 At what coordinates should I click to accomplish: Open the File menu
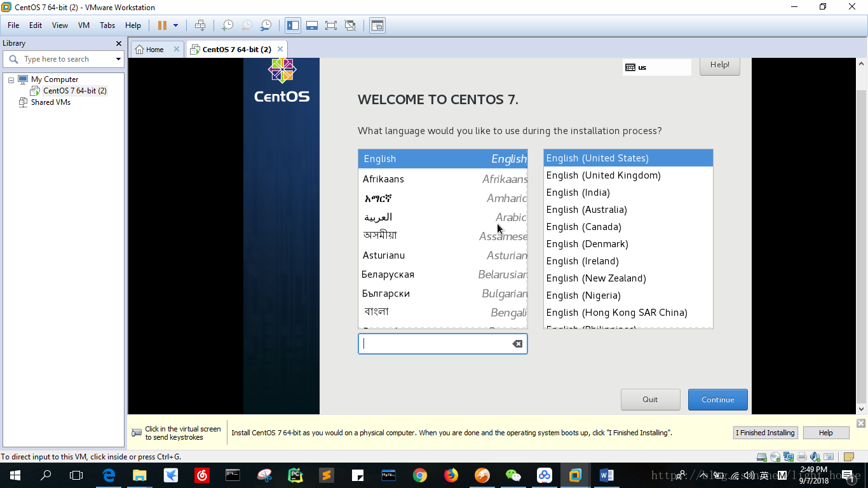tap(13, 25)
